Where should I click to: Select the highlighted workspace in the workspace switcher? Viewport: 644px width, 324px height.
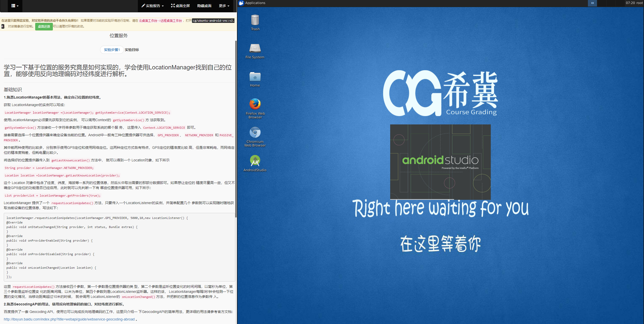pos(592,3)
